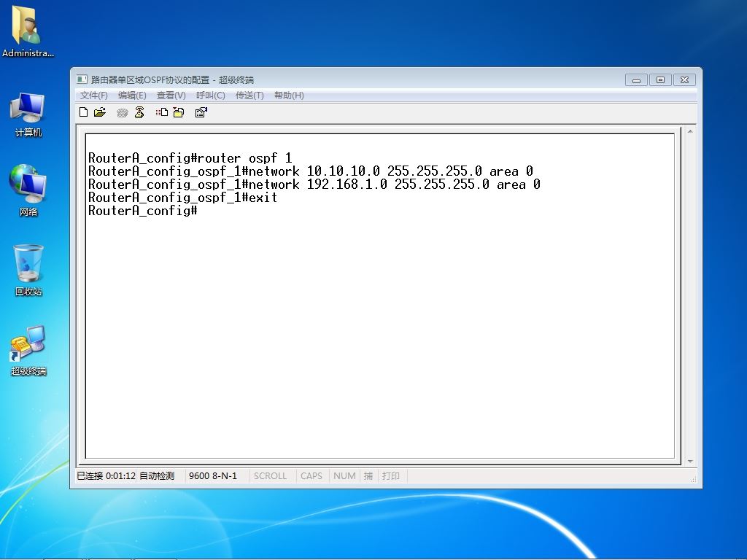
Task: Click the terminal scrollbar down arrow
Action: pyautogui.click(x=690, y=461)
